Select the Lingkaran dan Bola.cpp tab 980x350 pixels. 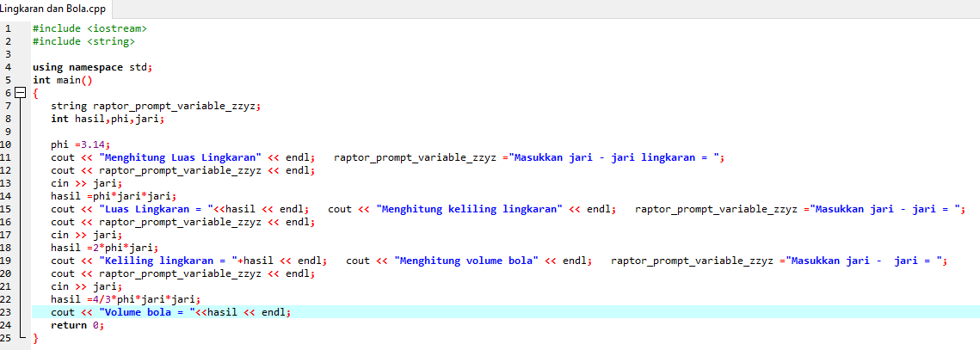click(x=53, y=9)
